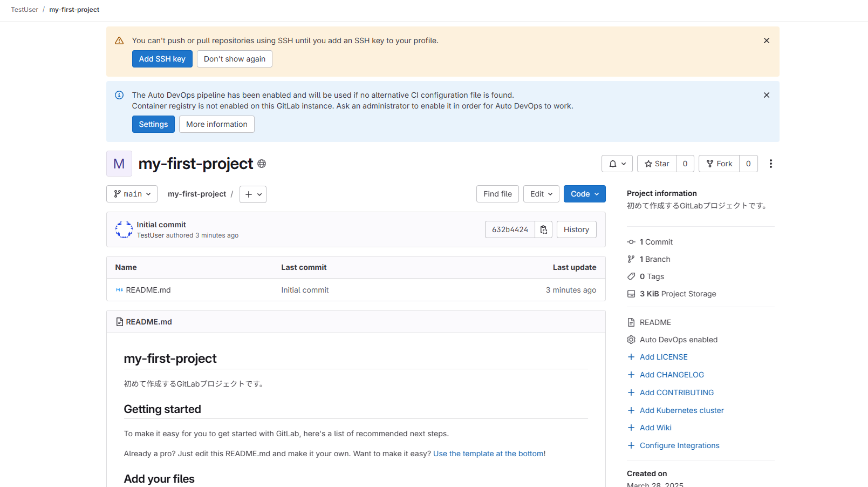868x487 pixels.
Task: Open 0 Tags in project information
Action: [x=652, y=276]
